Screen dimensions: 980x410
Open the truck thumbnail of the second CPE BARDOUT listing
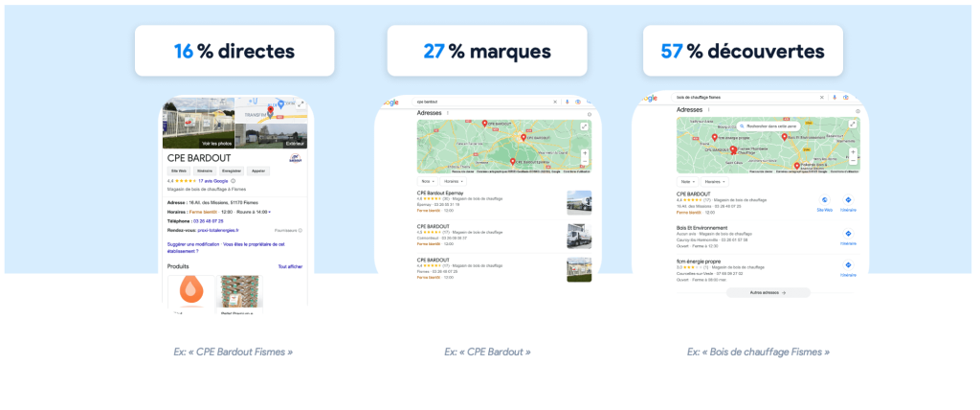point(579,236)
